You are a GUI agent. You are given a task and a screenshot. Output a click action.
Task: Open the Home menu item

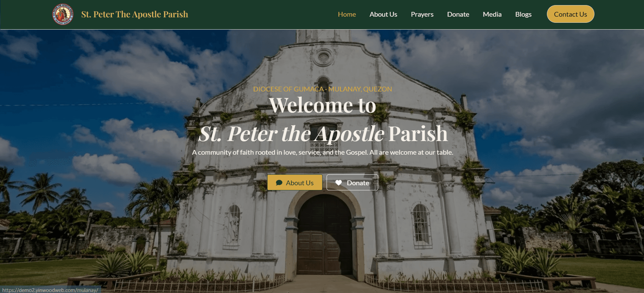[x=347, y=14]
